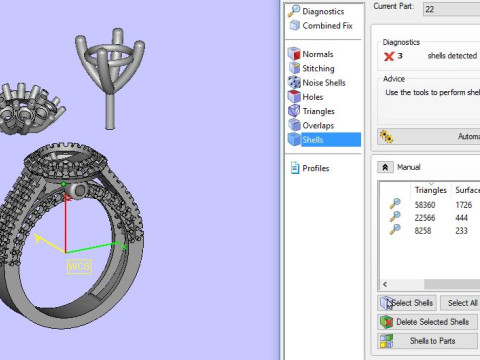480x360 pixels.
Task: Click the surface value 444
Action: pos(461,217)
